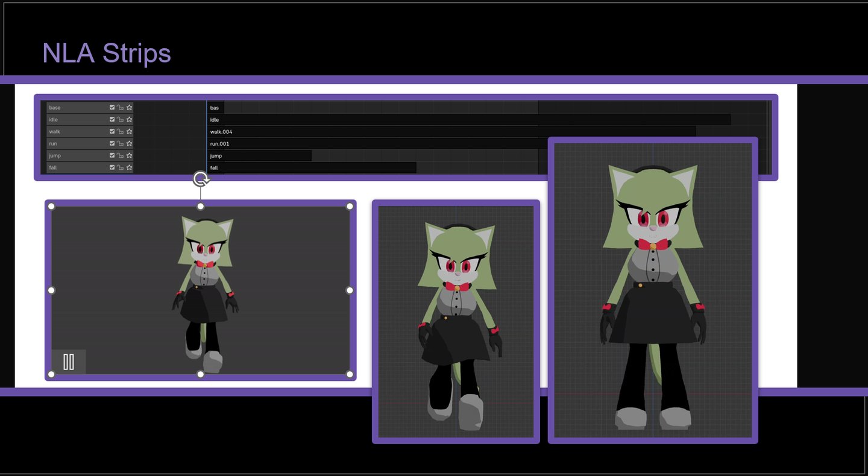This screenshot has width=868, height=476.
Task: Pause the selected character video
Action: (x=69, y=362)
